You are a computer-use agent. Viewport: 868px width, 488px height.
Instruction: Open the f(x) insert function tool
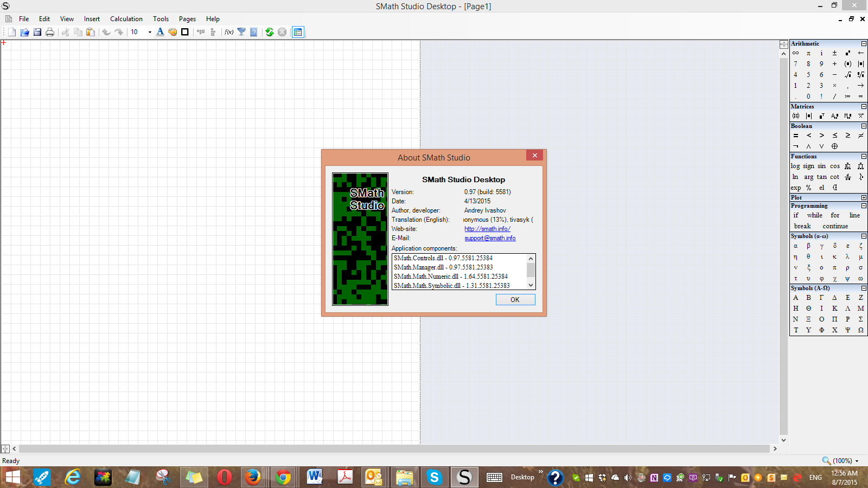pos(229,32)
